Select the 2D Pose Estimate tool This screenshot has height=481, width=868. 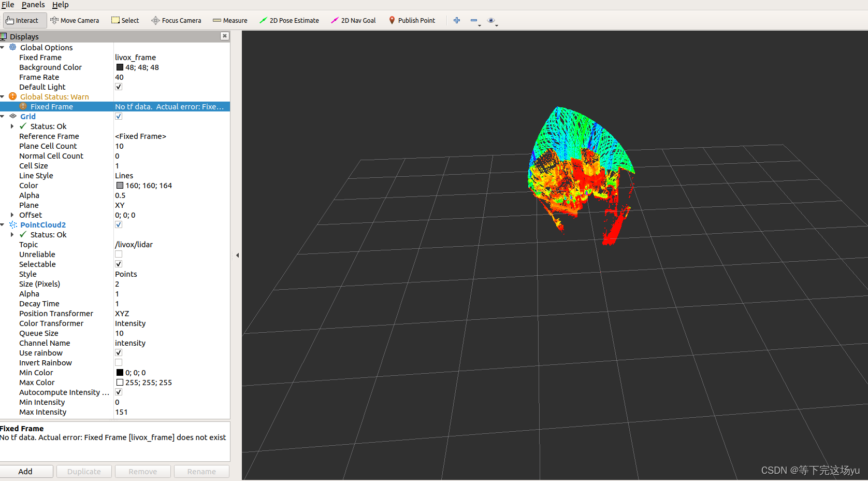coord(289,21)
